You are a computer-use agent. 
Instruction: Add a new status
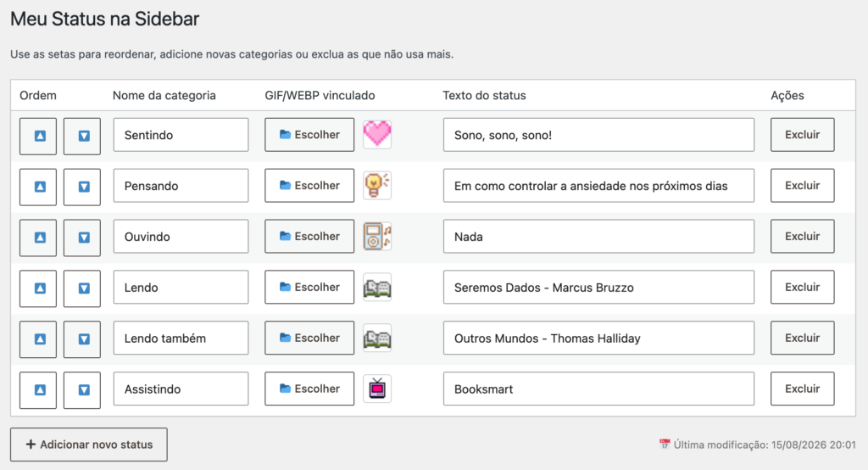[88, 445]
